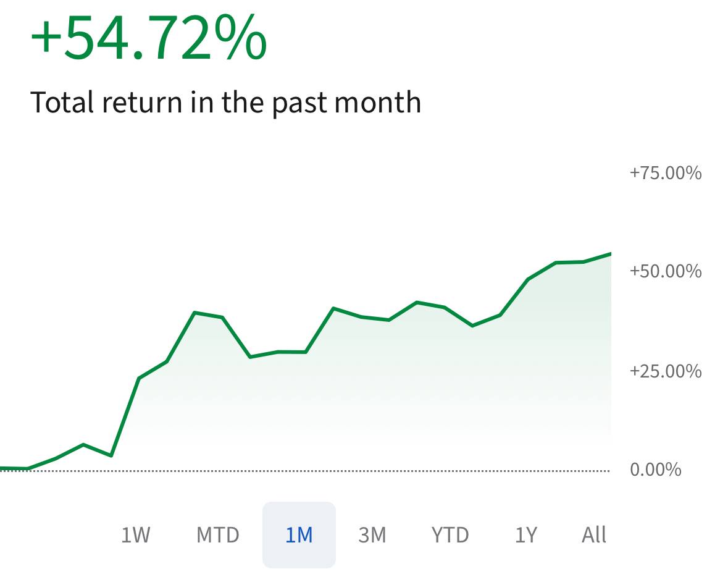This screenshot has width=728, height=582.
Task: Switch to the MTD range
Action: pyautogui.click(x=217, y=534)
